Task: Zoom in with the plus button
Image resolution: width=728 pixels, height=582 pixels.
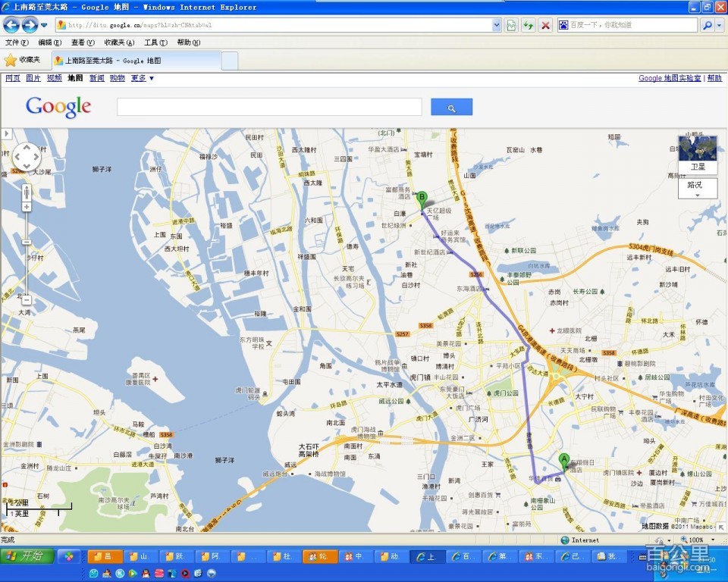Action: (27, 207)
